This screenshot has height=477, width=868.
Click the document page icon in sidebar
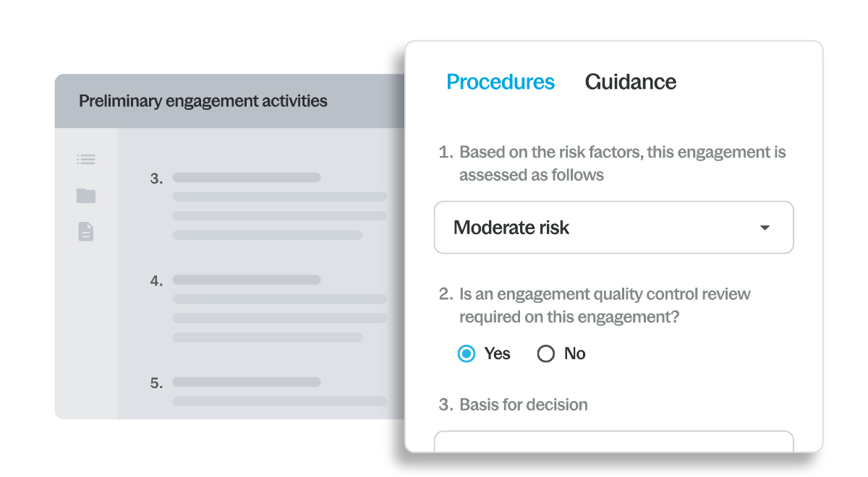pos(86,232)
